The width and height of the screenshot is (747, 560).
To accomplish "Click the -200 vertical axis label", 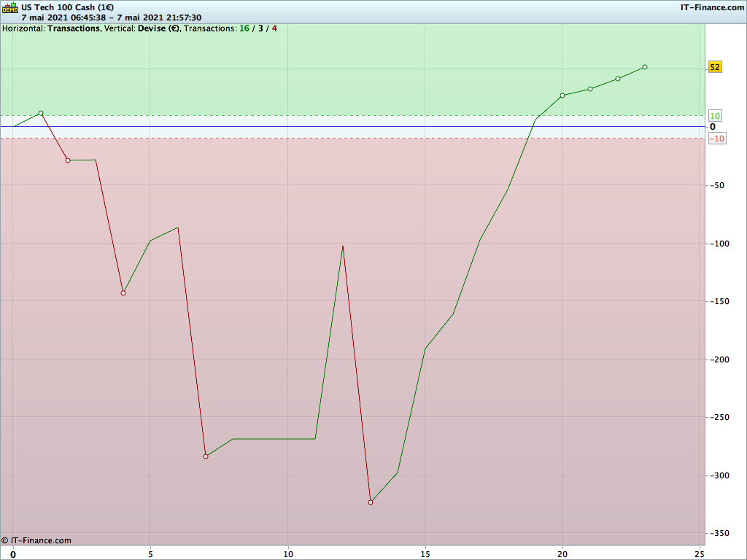I will point(719,359).
